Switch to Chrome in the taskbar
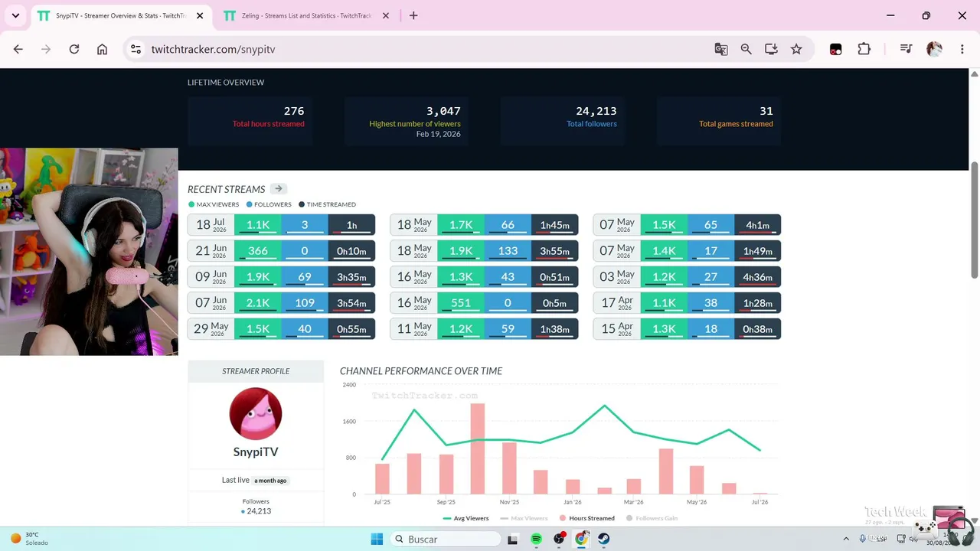 [x=581, y=540]
